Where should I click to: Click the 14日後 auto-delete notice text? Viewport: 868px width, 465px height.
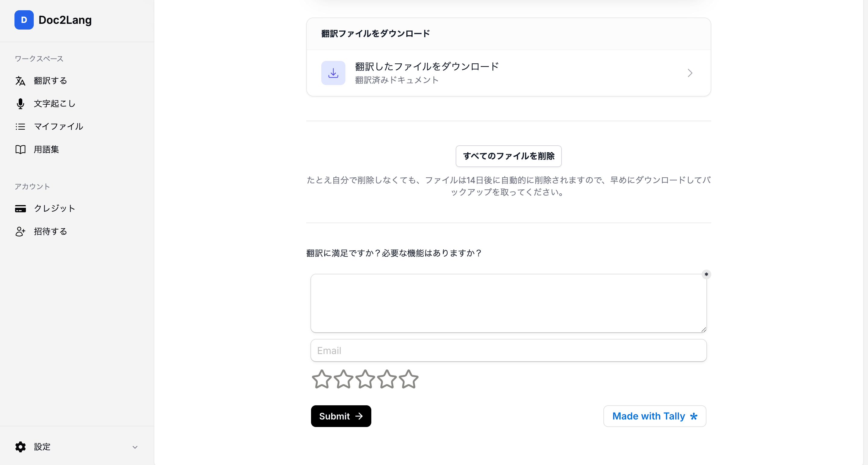coord(508,186)
